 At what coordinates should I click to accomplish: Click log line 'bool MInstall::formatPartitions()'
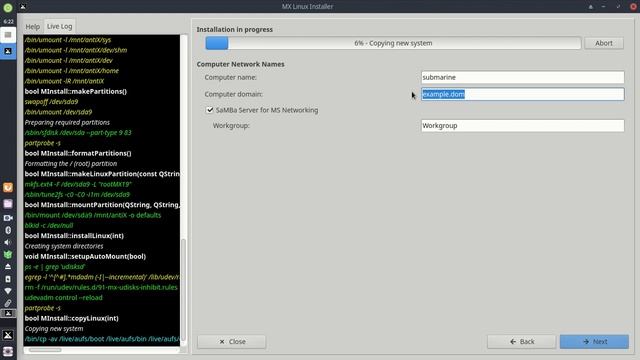(78, 153)
